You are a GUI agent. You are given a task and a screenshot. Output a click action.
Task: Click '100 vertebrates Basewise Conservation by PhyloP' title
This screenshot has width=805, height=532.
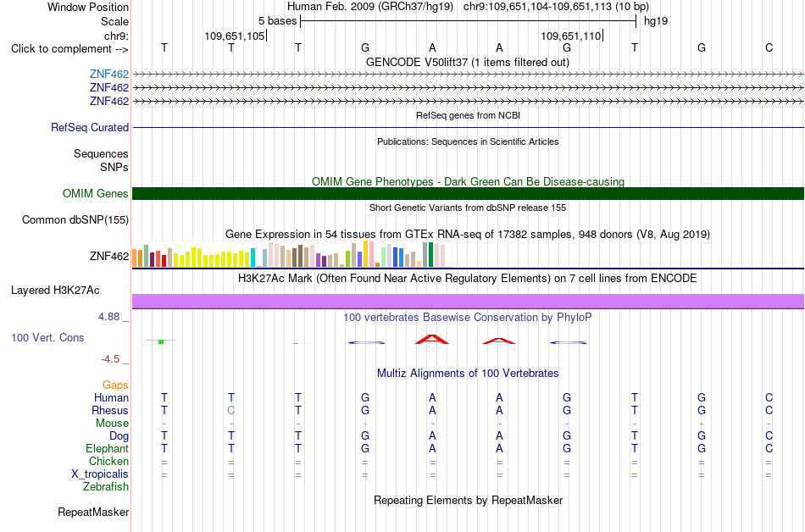pos(468,318)
